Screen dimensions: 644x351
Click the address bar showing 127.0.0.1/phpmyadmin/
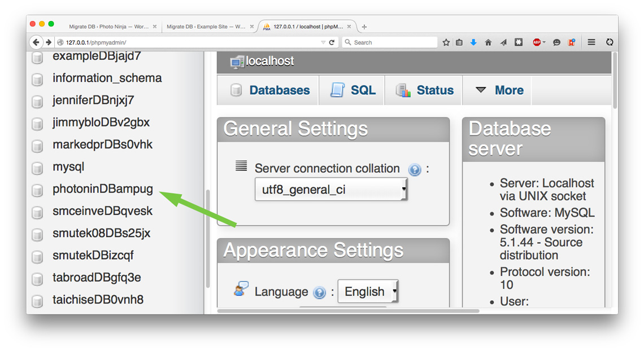[x=187, y=42]
